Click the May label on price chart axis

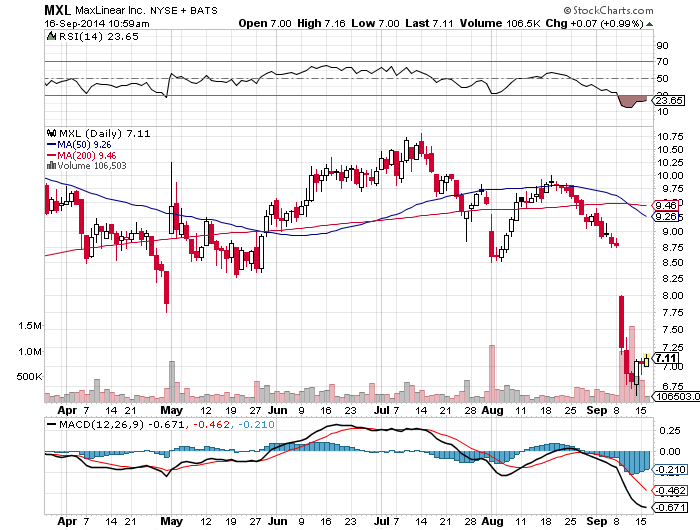tap(172, 410)
